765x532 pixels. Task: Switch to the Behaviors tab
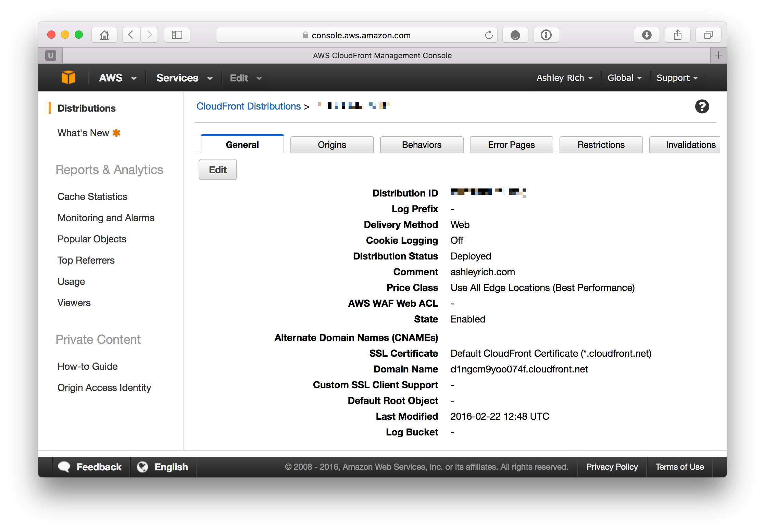tap(422, 145)
